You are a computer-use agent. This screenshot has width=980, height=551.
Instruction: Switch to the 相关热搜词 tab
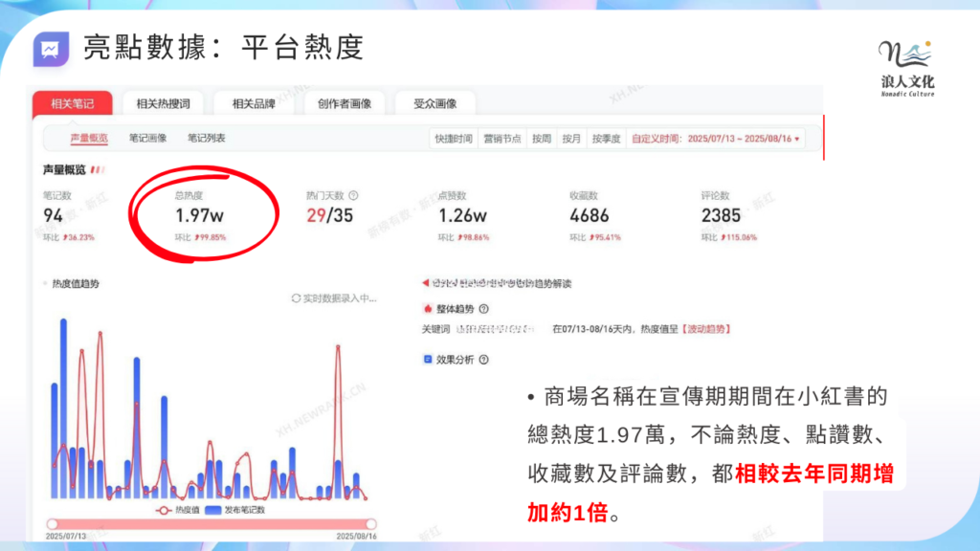pos(163,103)
